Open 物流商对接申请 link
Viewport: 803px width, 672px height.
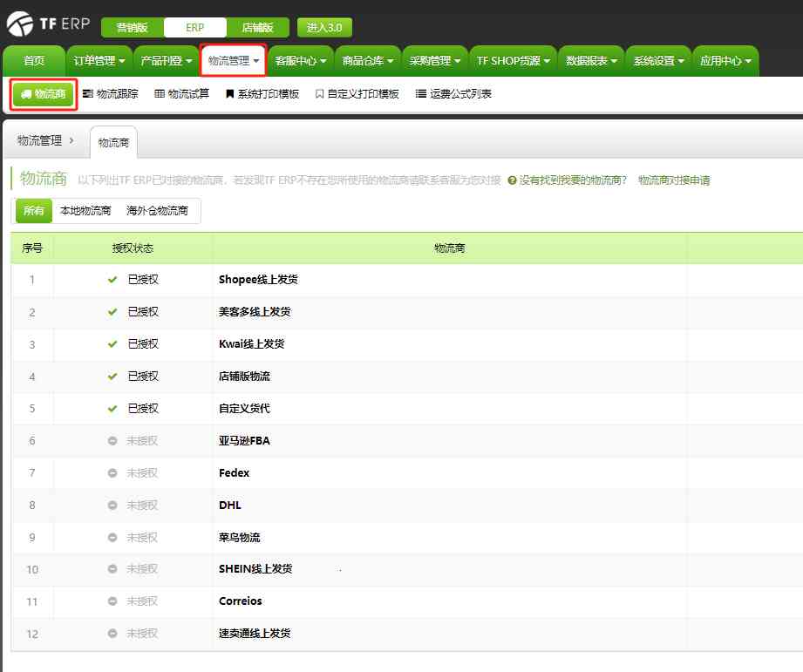pos(674,180)
